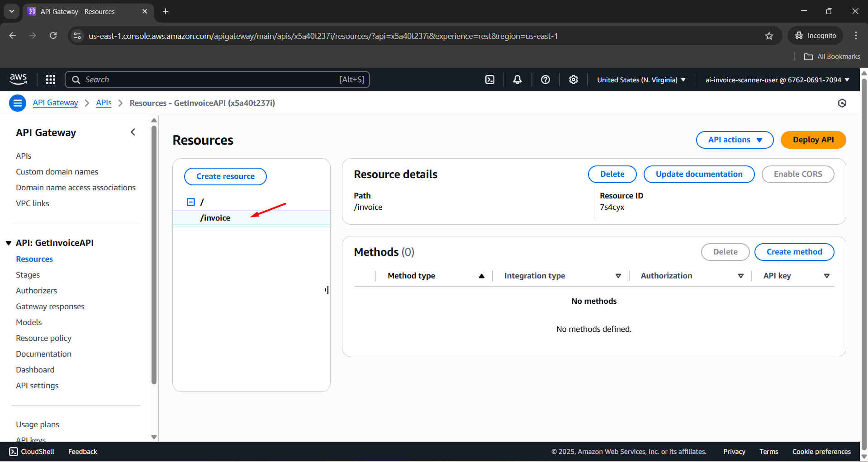
Task: Open the help question mark menu
Action: 545,80
